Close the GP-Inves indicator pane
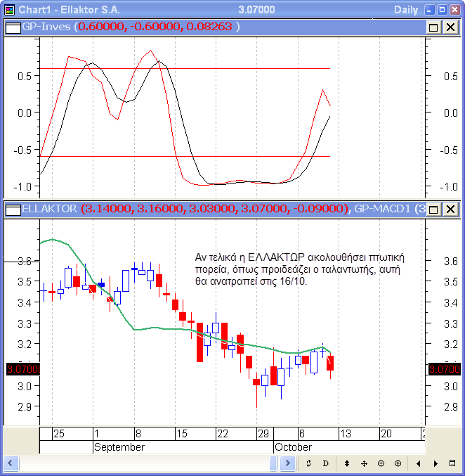This screenshot has height=476, width=465. [450, 27]
